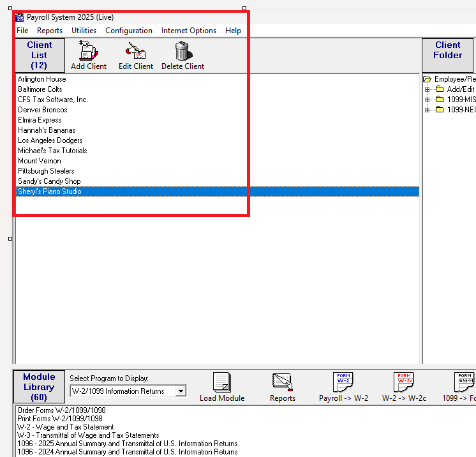Open the Reports icon in Module Library
This screenshot has width=476, height=457.
[x=282, y=382]
